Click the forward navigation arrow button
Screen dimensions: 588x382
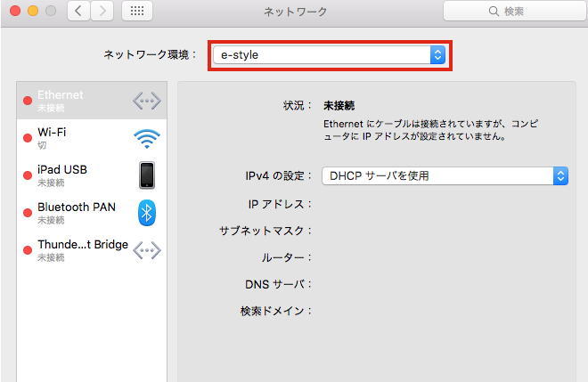point(102,11)
